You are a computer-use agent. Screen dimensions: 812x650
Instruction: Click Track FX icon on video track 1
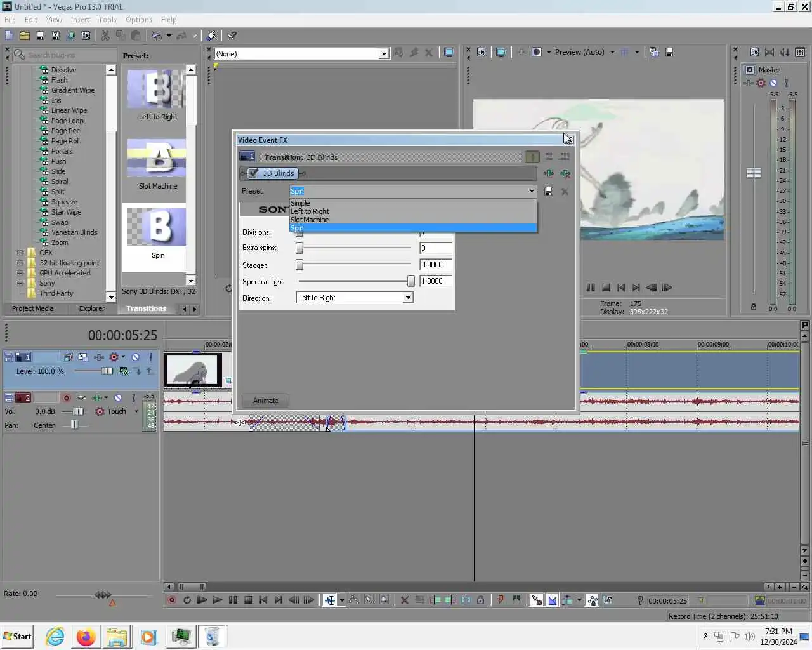click(99, 357)
